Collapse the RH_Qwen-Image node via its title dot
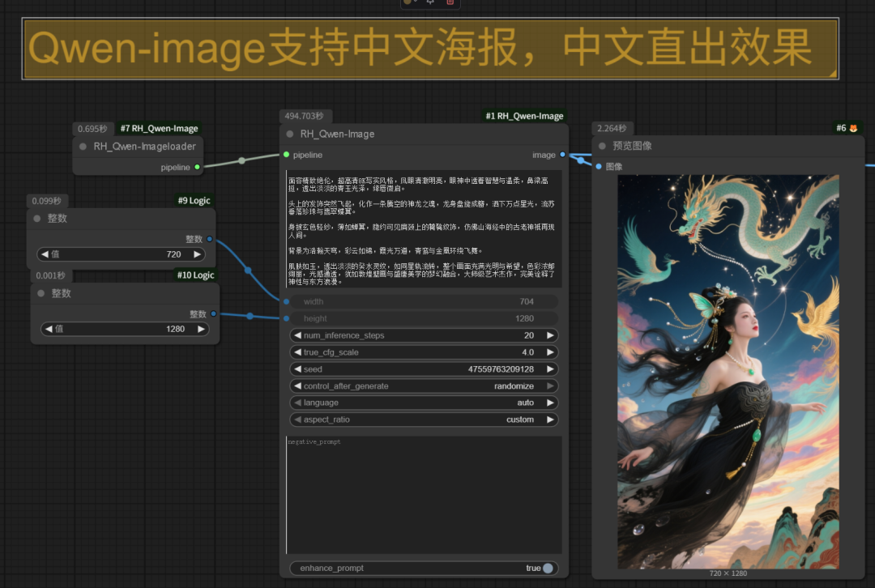The image size is (875, 588). click(x=289, y=134)
